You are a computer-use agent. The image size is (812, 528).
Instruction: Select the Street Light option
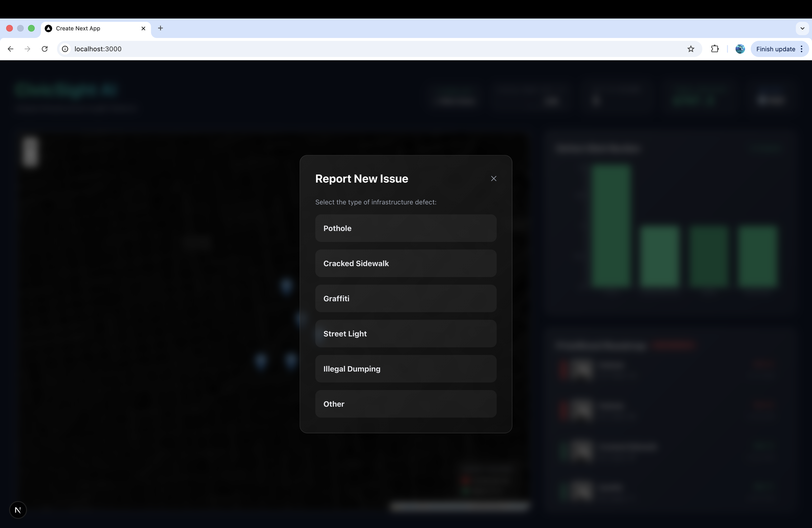pos(405,334)
